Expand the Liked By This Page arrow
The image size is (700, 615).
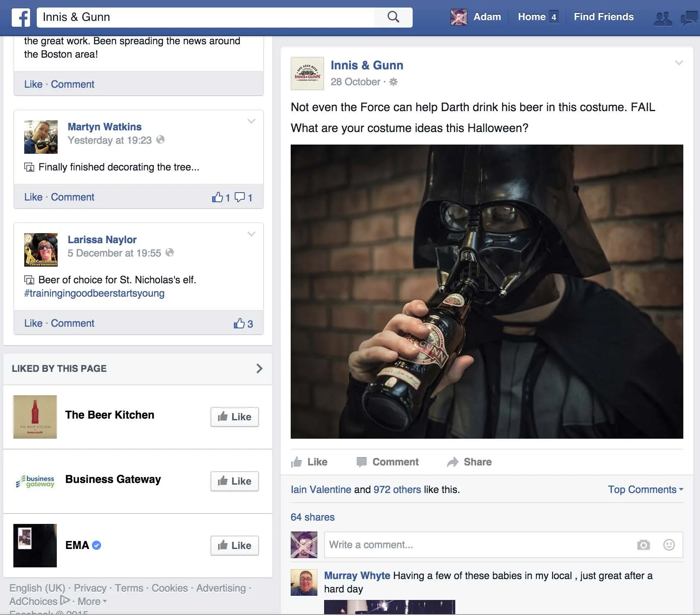click(x=259, y=368)
